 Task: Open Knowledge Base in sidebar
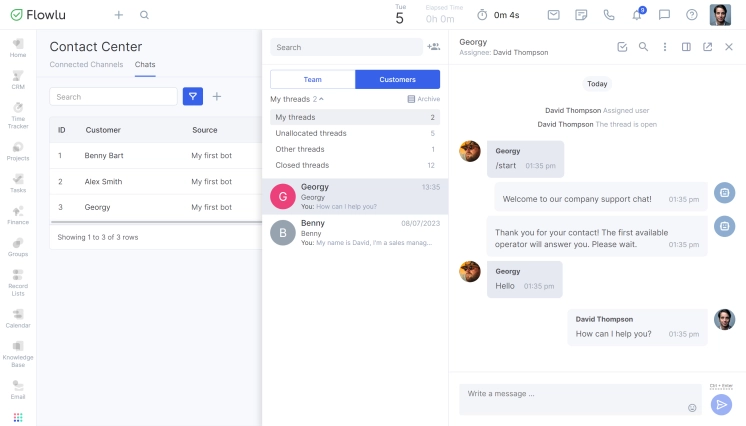pyautogui.click(x=18, y=354)
